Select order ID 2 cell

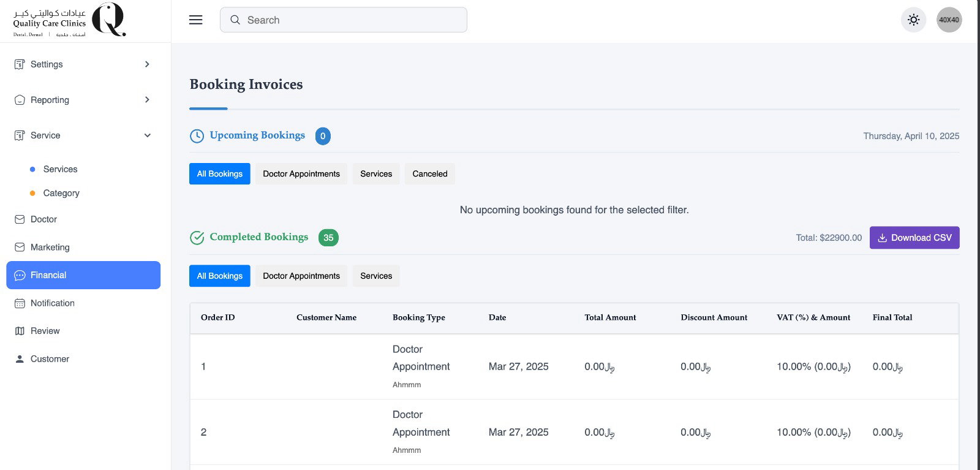tap(203, 432)
